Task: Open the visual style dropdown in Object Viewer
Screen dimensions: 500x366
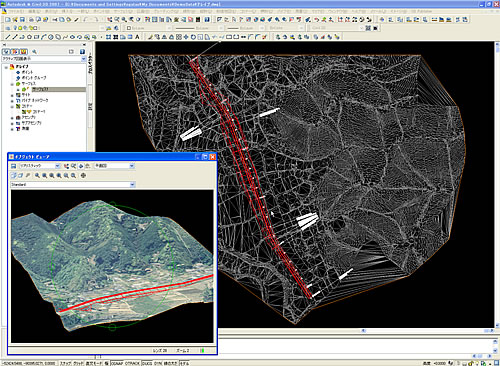Action: click(57, 166)
